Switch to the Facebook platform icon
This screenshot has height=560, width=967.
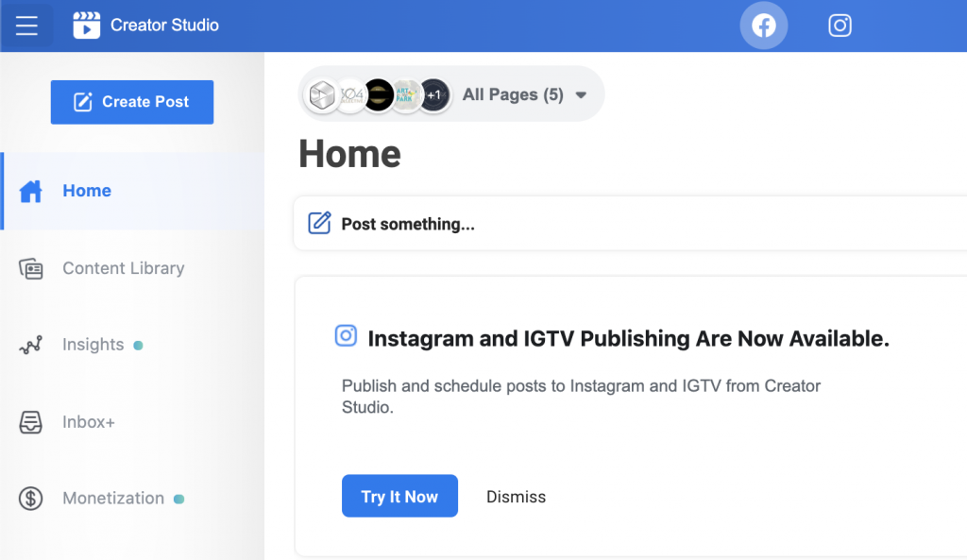[763, 25]
